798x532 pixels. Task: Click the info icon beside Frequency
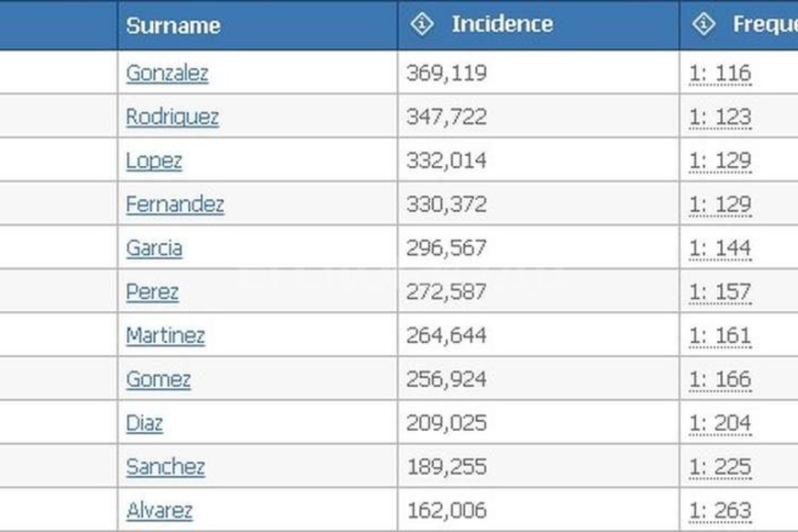point(704,25)
